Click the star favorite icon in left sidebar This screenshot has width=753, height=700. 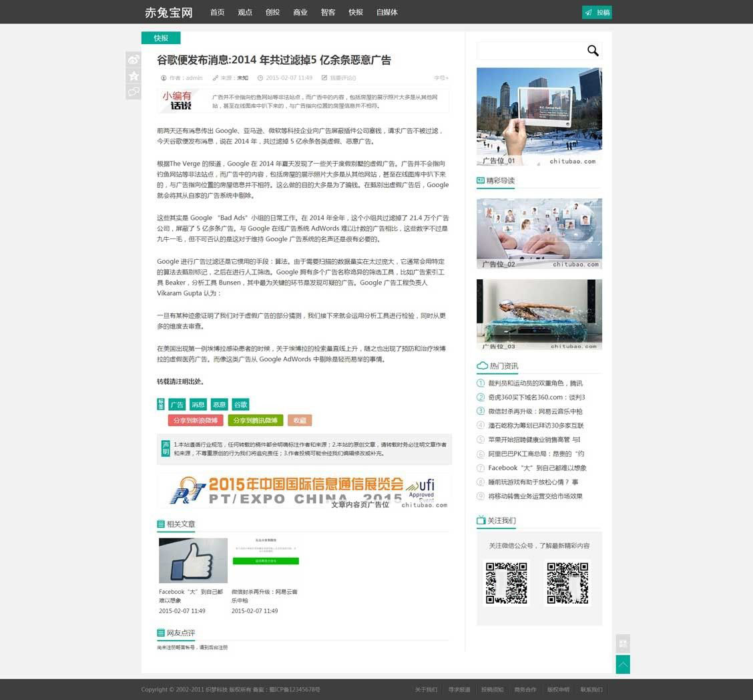(134, 76)
